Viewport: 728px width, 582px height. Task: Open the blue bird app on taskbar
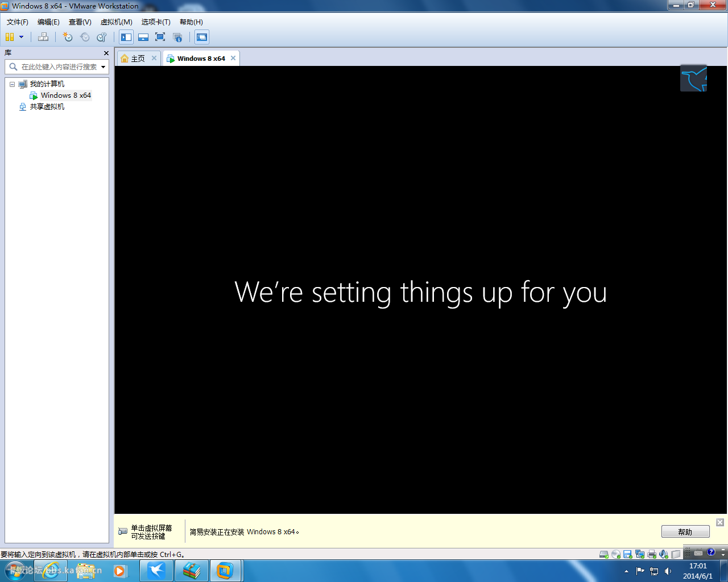point(156,571)
